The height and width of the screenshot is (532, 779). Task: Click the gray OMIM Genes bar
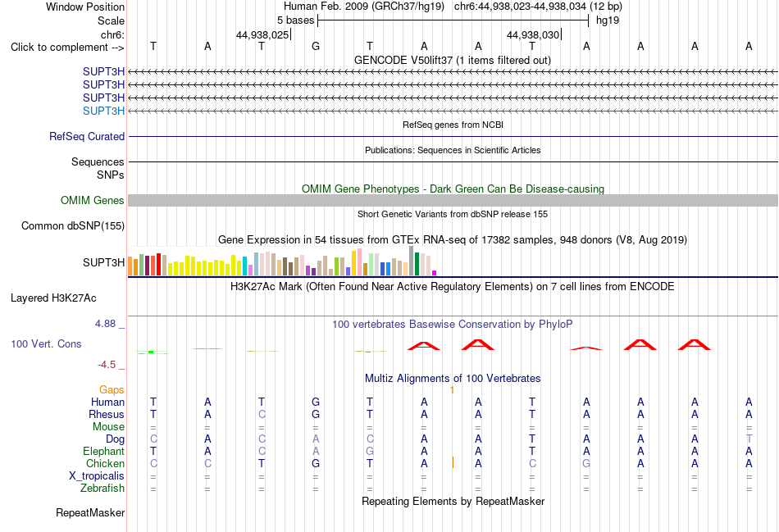point(453,200)
